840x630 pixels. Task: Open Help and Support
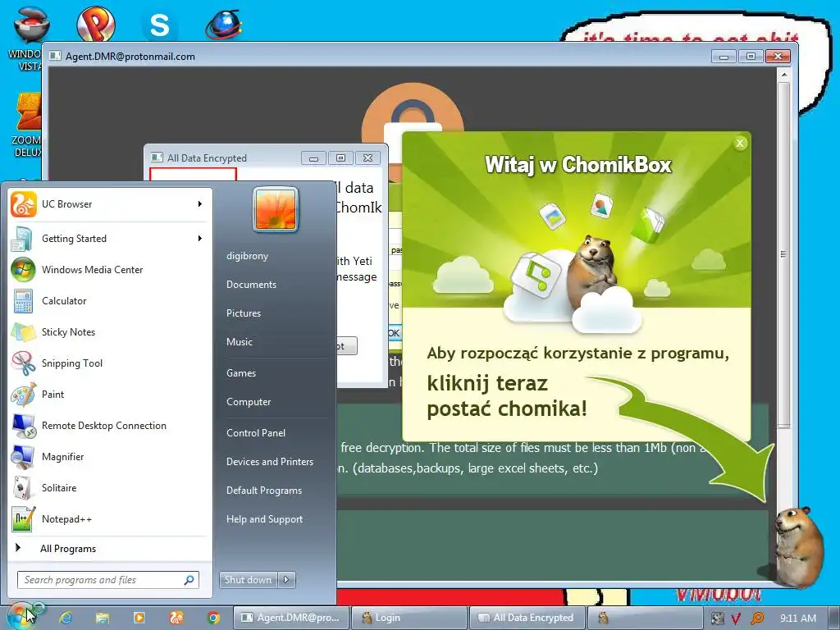264,519
